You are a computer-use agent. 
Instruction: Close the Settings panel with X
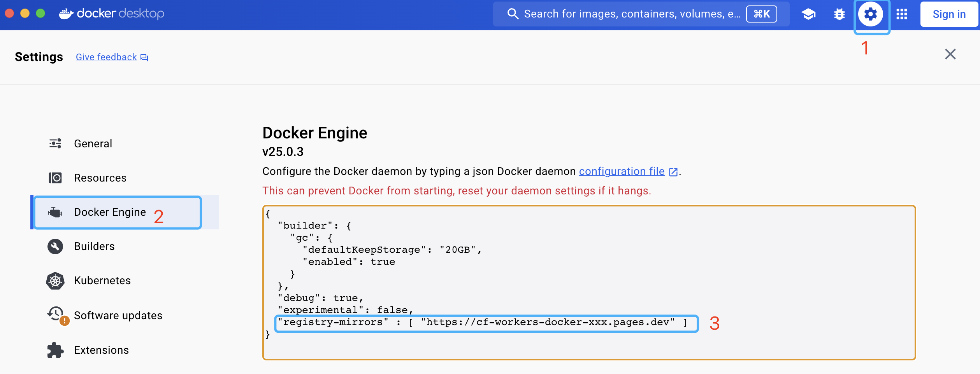click(950, 54)
